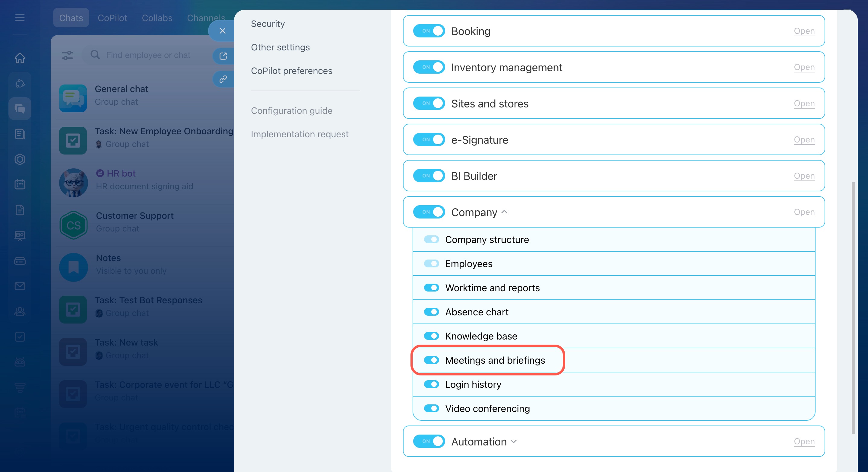Open the messenger chat icon in sidebar
Viewport: 868px width, 472px height.
coord(20,109)
